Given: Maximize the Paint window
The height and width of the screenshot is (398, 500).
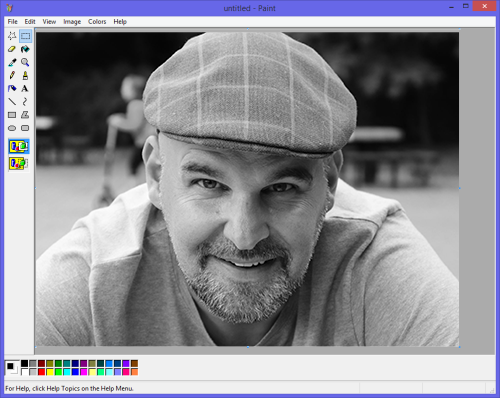Looking at the screenshot, I should [x=466, y=6].
